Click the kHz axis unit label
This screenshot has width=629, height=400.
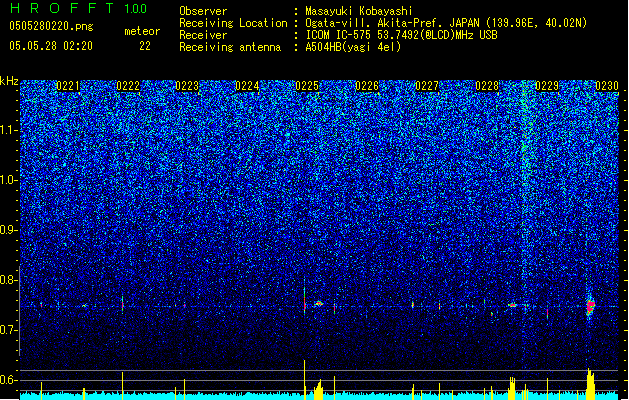9,81
